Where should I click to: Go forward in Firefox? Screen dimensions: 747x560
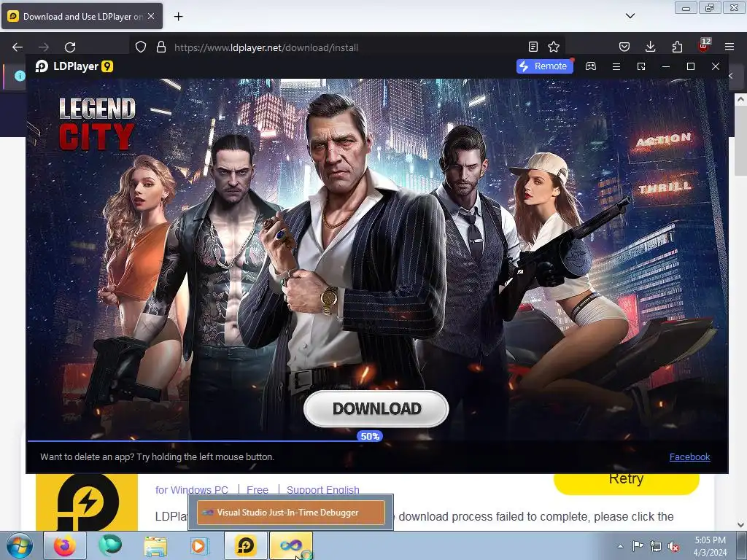click(x=43, y=47)
